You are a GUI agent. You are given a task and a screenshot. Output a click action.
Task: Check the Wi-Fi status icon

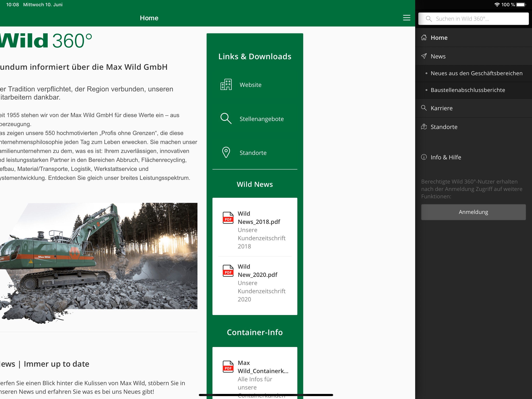pyautogui.click(x=497, y=4)
